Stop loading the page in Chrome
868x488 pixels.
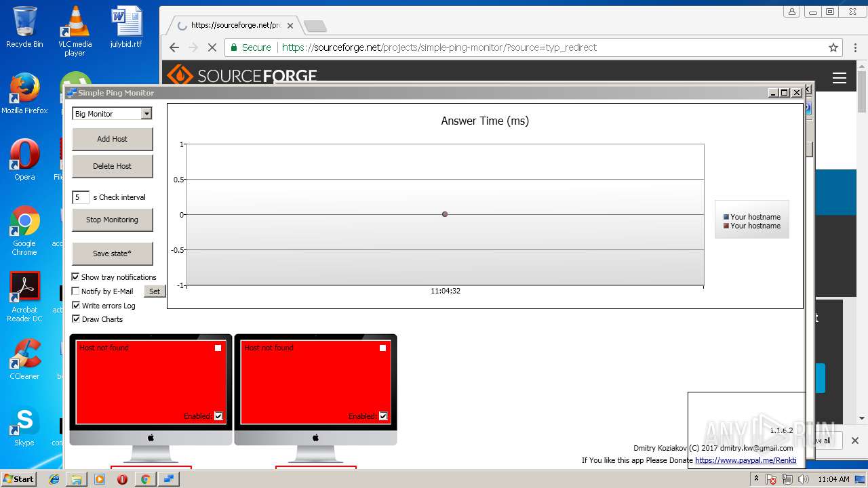point(212,47)
